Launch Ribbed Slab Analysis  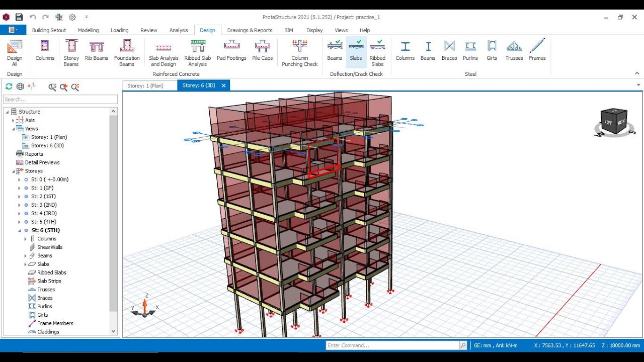tap(198, 53)
